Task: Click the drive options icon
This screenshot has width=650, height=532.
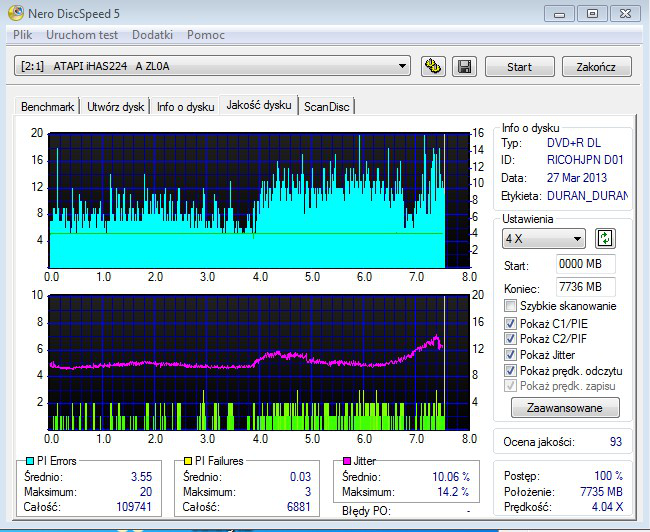Action: [433, 66]
